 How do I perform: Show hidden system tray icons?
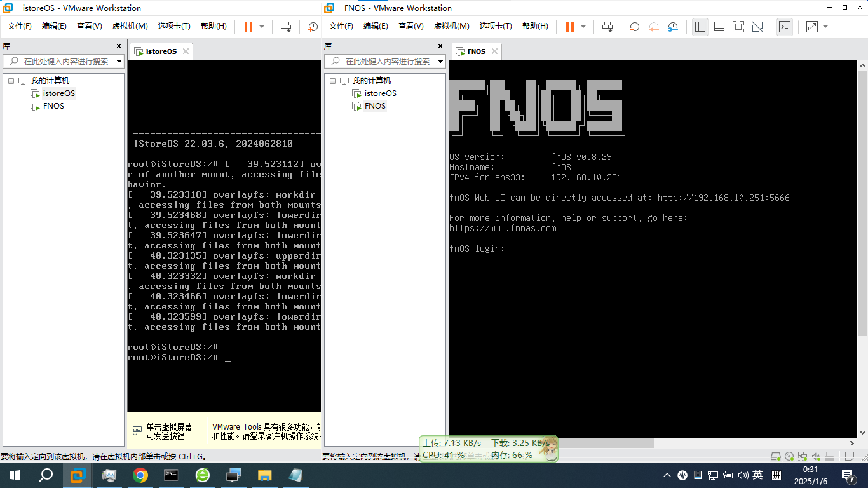667,475
